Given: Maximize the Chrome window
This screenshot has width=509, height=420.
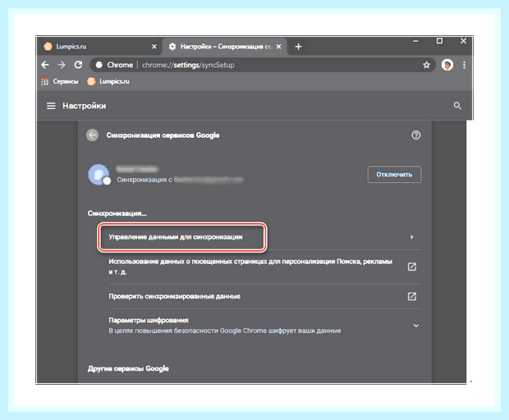Looking at the screenshot, I should point(439,41).
